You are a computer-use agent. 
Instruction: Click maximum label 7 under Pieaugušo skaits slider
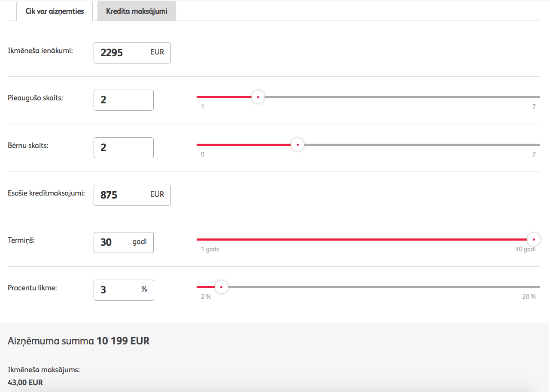pyautogui.click(x=534, y=107)
